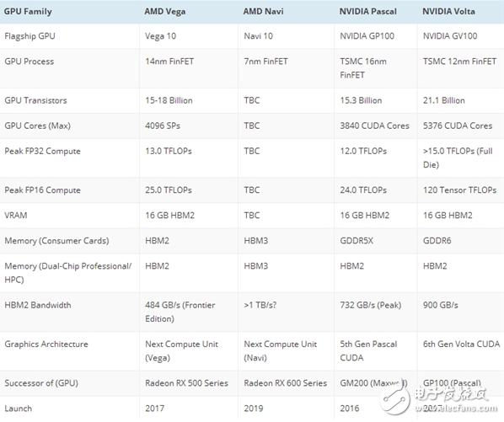Screen dimensions: 504x422
Task: Click the www.elecfans.com watermark link
Action: (456, 409)
